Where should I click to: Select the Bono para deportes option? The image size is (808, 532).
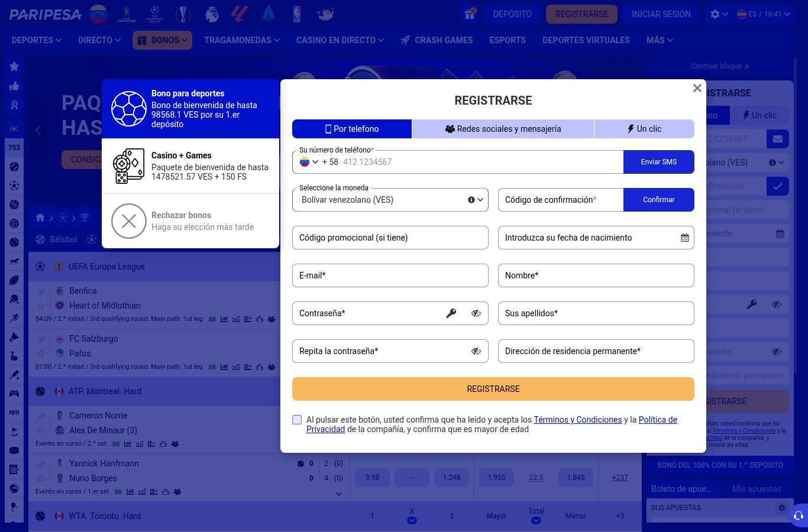(x=190, y=109)
